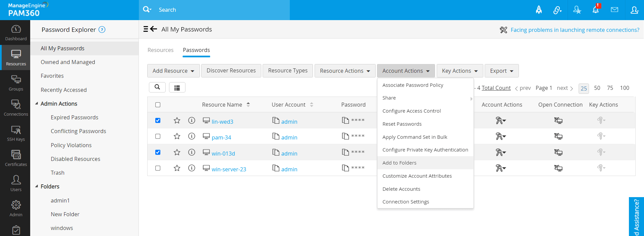Click info icon for pam-34 row
Screen dimensions: 644x236
click(x=192, y=136)
